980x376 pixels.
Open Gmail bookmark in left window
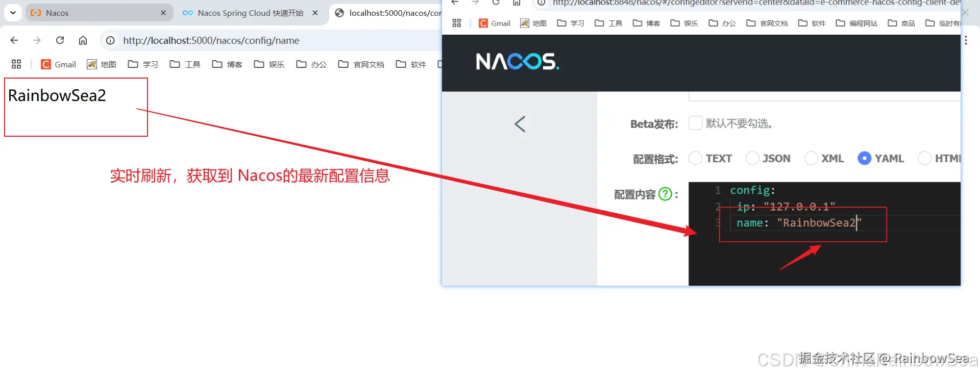59,64
